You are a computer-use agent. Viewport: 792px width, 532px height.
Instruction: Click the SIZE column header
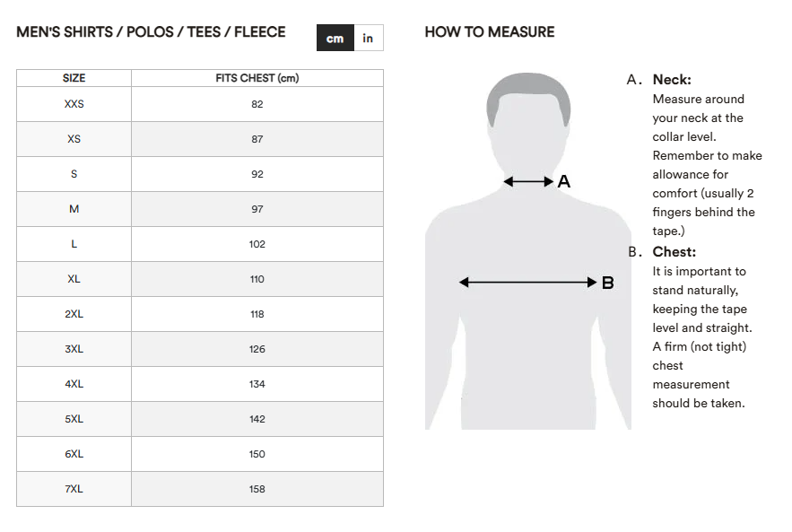74,78
